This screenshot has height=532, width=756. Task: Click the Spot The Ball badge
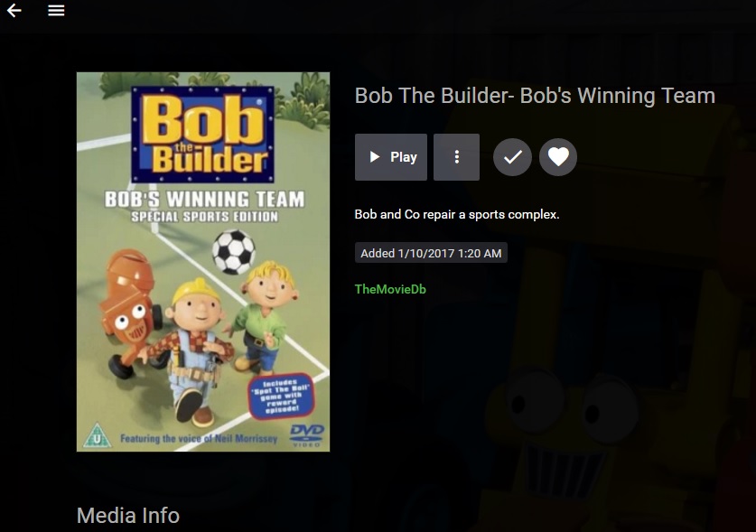(282, 396)
